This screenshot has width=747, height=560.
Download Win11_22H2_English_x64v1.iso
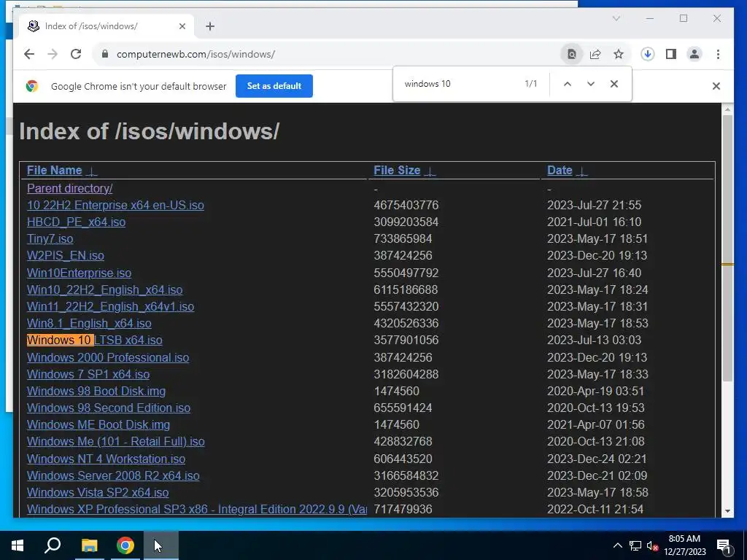tap(111, 306)
